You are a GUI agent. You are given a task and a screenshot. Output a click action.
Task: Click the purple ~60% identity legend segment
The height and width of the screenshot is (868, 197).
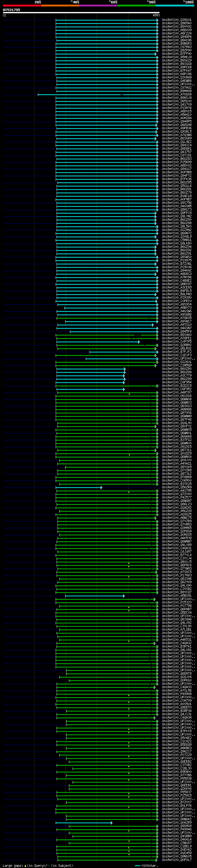(99, 6)
